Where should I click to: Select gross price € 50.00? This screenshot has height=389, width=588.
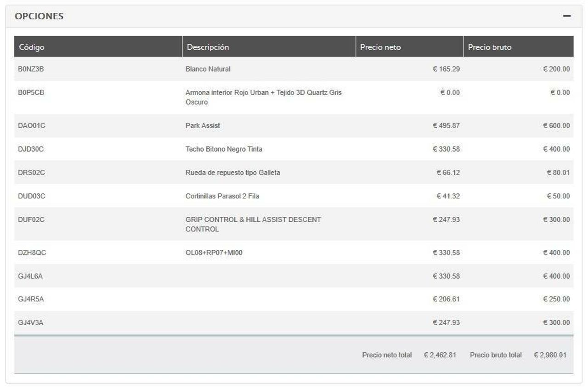(558, 196)
